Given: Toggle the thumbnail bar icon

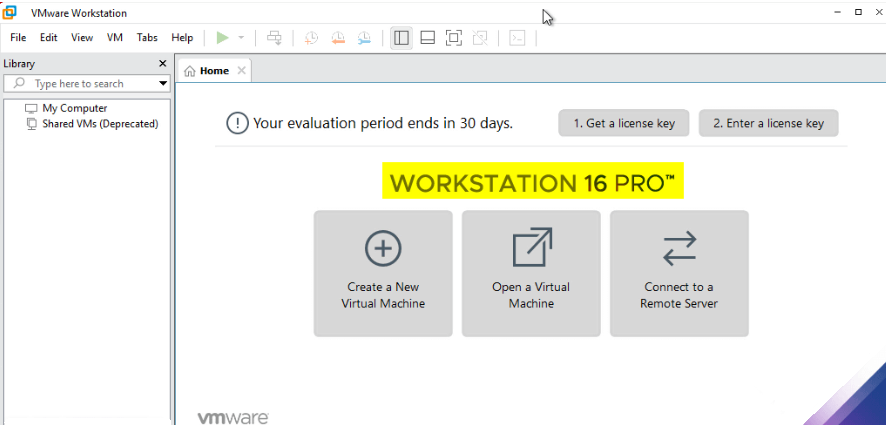Looking at the screenshot, I should pos(428,38).
